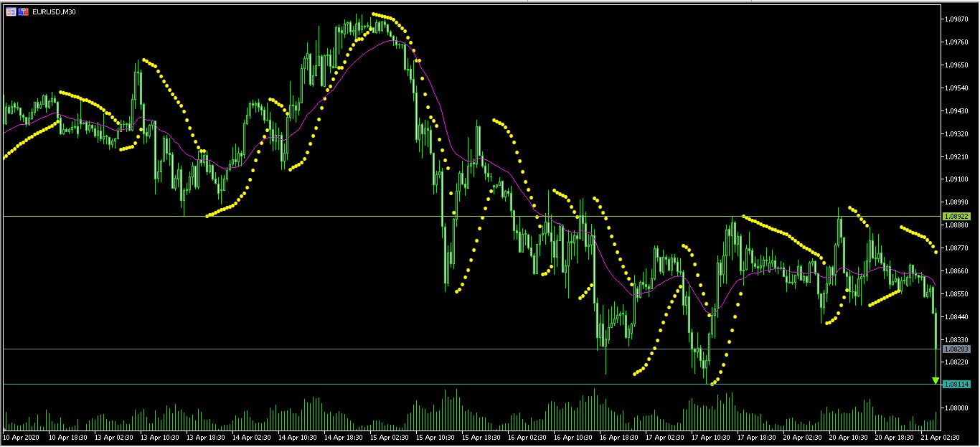Click the 1.09650 price axis value
Image resolution: width=980 pixels, height=447 pixels.
(x=957, y=65)
